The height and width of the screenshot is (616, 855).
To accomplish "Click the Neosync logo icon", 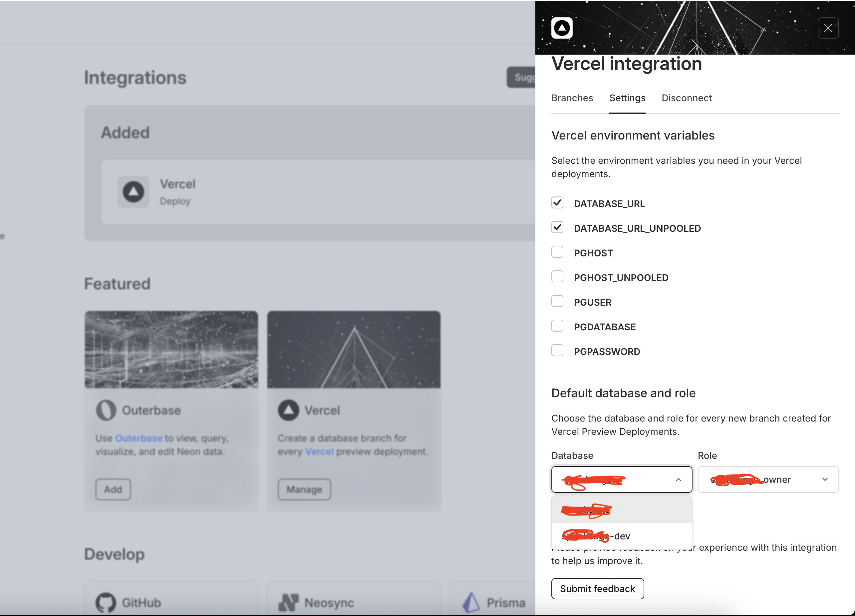I will [x=288, y=602].
